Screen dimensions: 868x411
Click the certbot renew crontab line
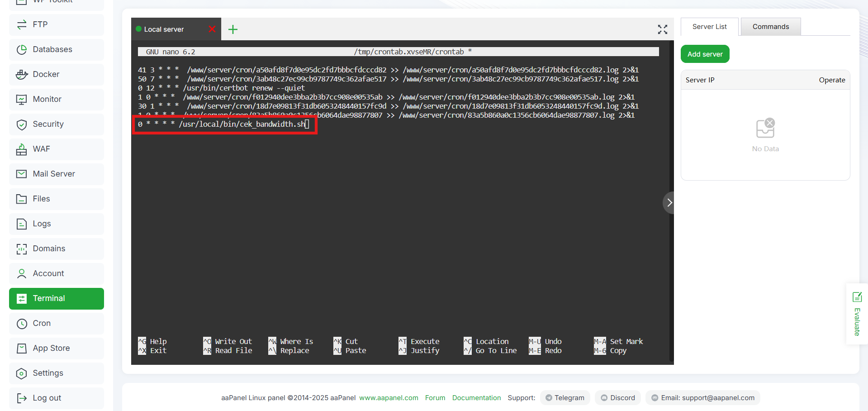pos(221,88)
